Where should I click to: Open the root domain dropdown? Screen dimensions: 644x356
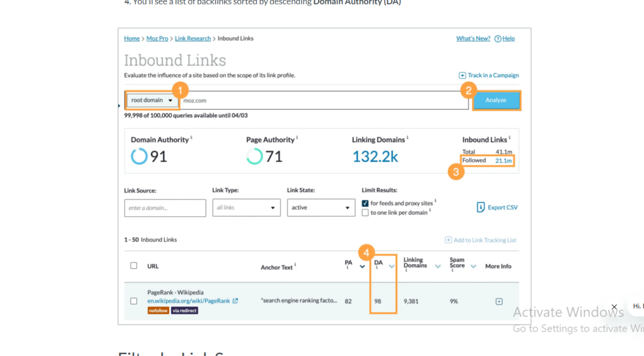click(x=152, y=100)
